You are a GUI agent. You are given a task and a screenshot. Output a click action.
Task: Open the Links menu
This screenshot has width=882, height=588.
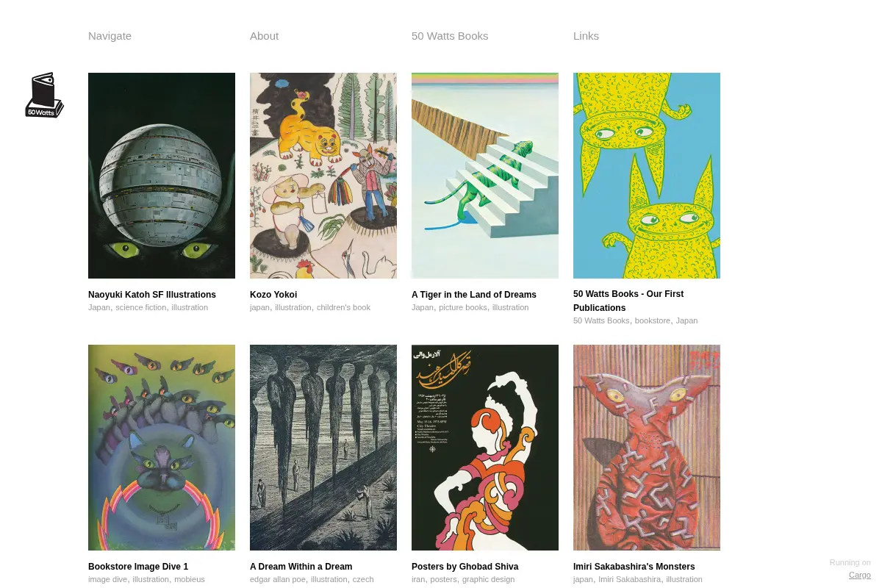tap(586, 36)
